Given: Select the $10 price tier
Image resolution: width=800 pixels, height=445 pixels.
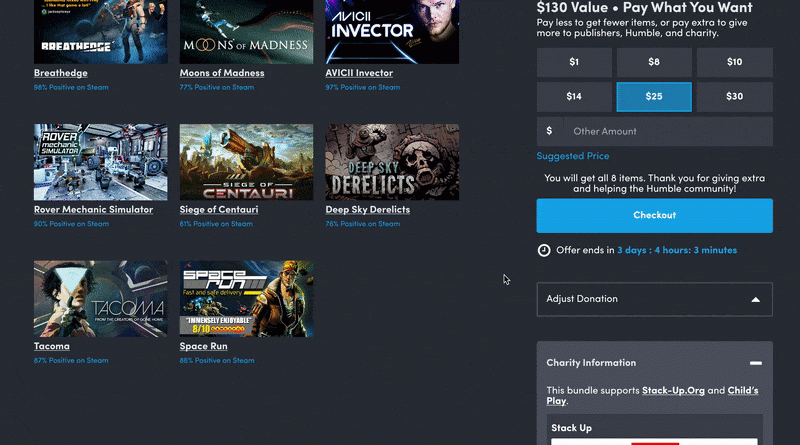Looking at the screenshot, I should pos(735,62).
